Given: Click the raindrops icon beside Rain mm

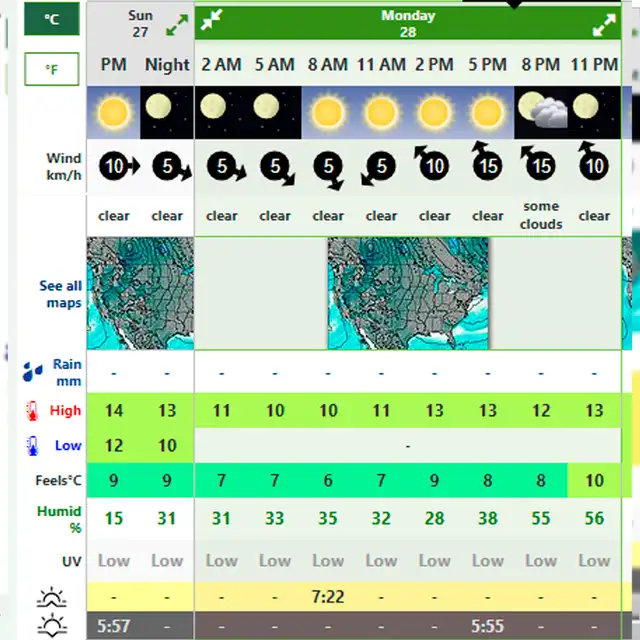Looking at the screenshot, I should (33, 371).
